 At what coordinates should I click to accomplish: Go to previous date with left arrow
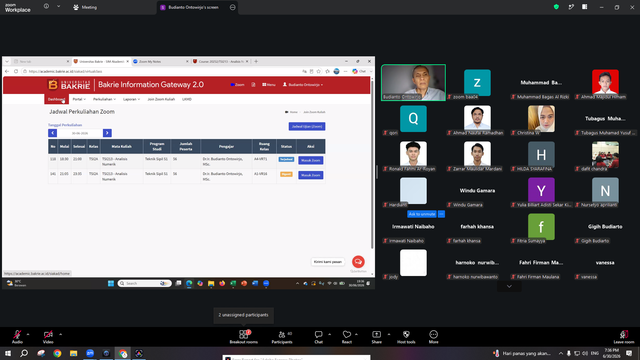53,133
